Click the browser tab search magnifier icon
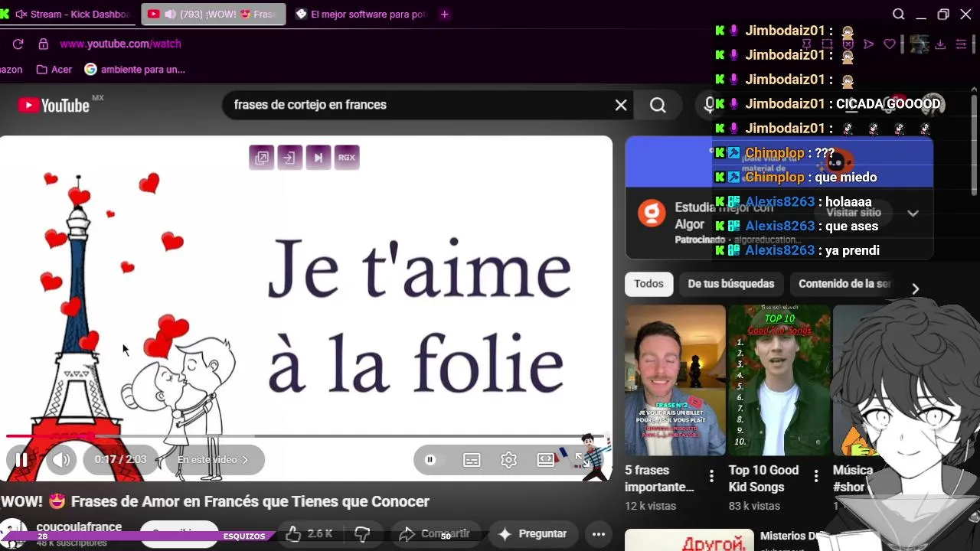 pyautogui.click(x=899, y=15)
